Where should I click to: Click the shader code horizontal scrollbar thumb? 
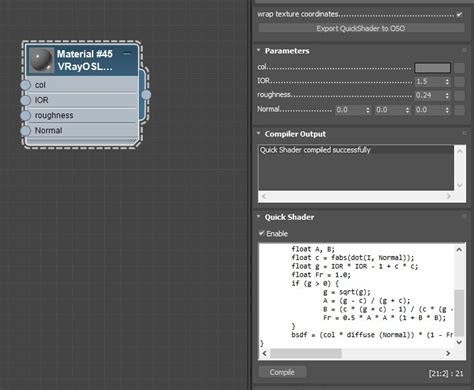pyautogui.click(x=306, y=353)
